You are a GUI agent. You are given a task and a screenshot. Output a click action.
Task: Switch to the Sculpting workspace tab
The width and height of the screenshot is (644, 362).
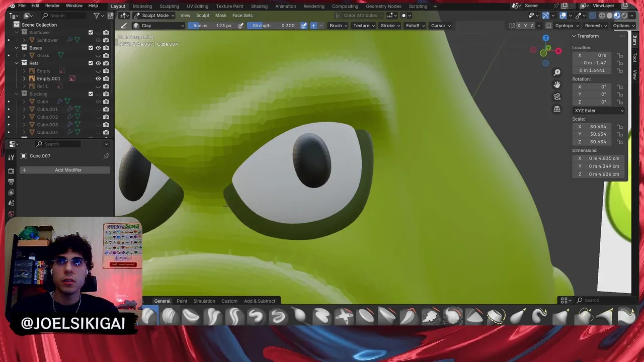pos(169,6)
